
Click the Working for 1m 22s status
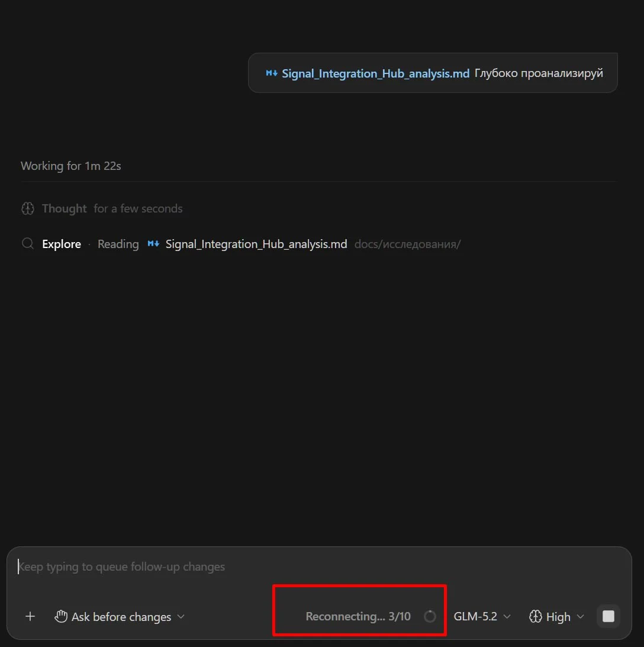point(71,166)
